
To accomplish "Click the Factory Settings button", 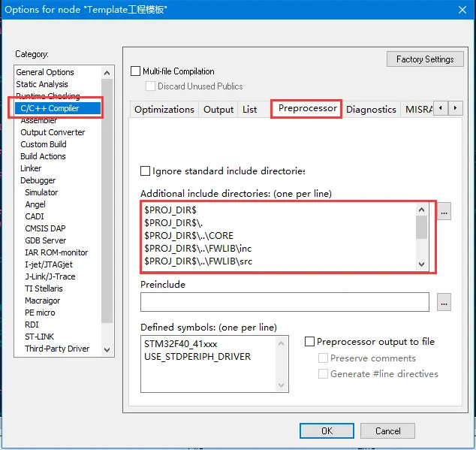I will click(425, 59).
